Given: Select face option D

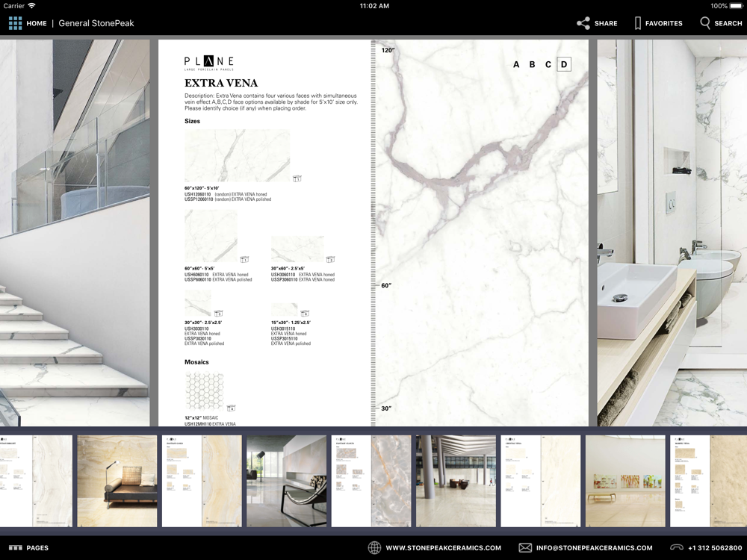Looking at the screenshot, I should (x=564, y=64).
